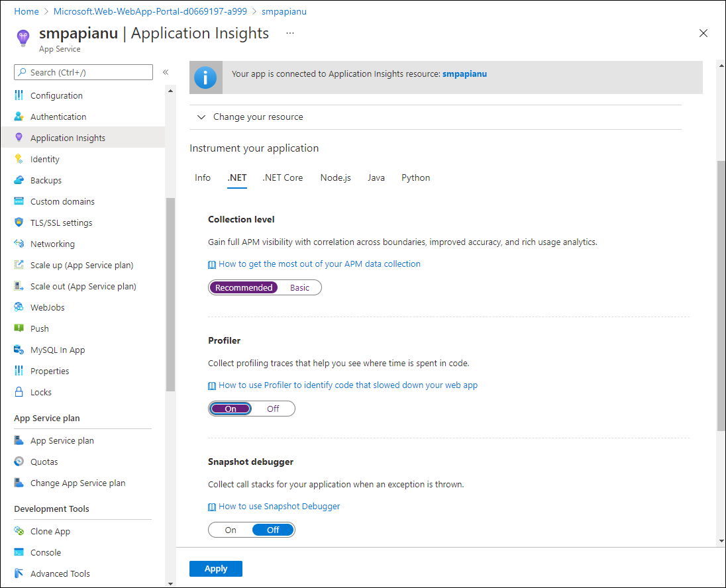Collapse the sidebar with the double chevron
The width and height of the screenshot is (726, 588).
[166, 72]
